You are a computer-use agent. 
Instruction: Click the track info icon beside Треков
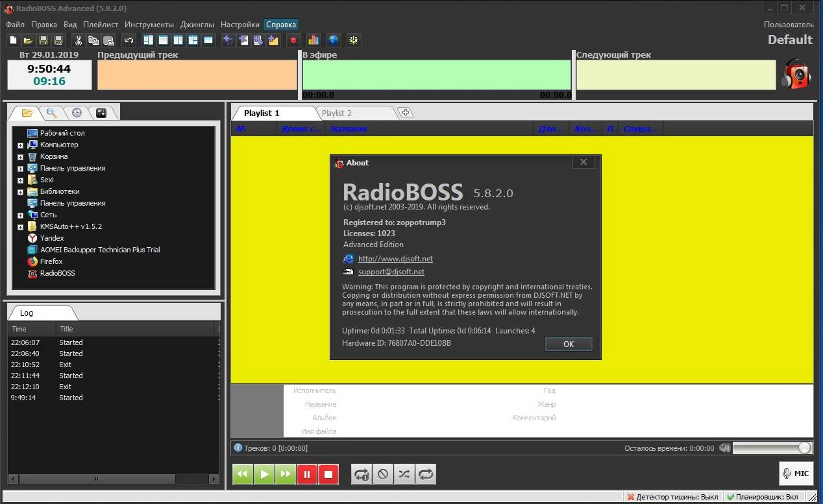(x=238, y=448)
